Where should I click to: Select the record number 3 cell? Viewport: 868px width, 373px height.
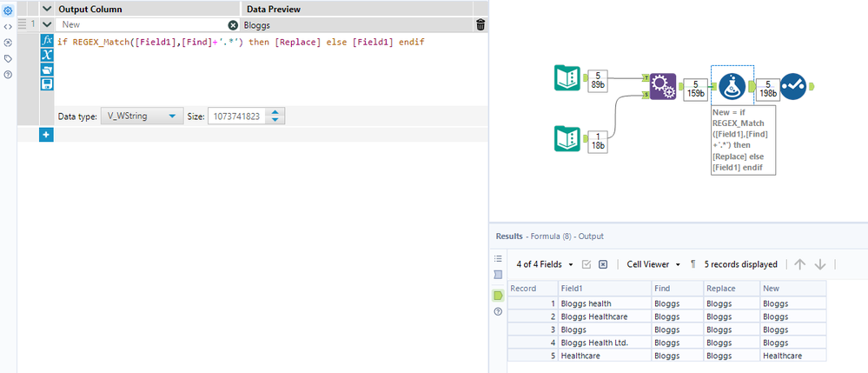click(533, 330)
